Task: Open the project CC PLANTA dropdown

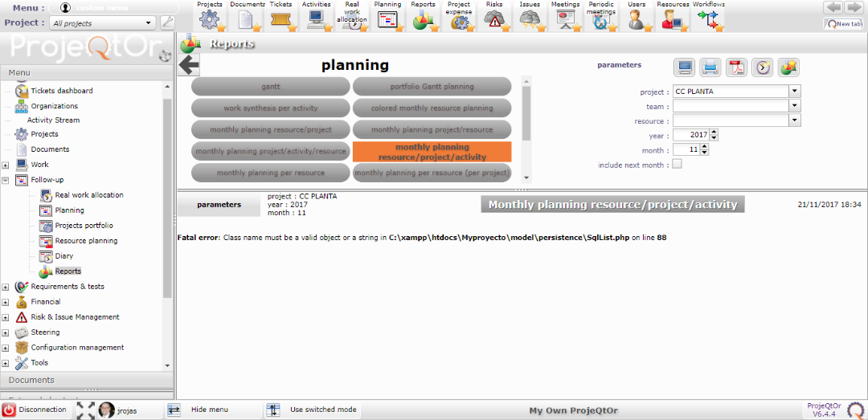Action: click(795, 92)
